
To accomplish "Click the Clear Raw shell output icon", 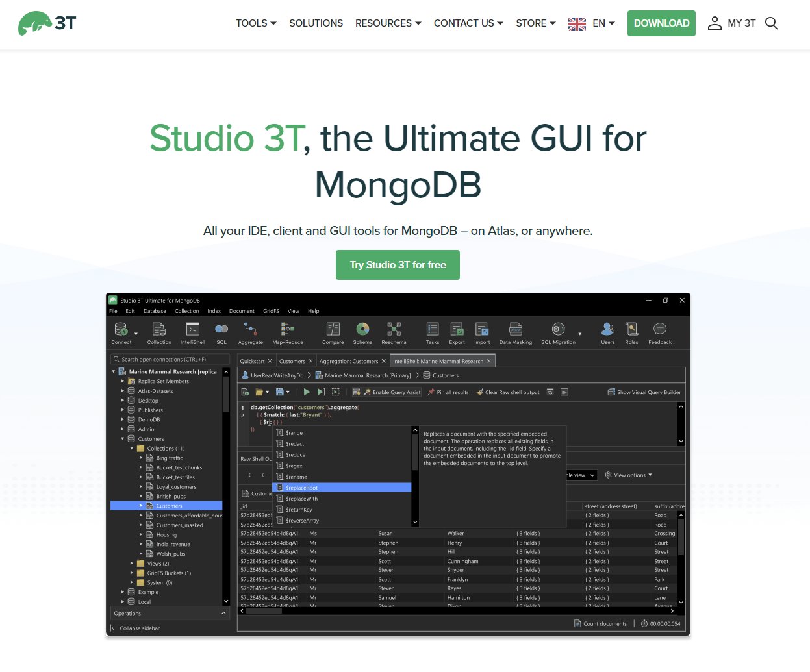I will click(x=479, y=392).
